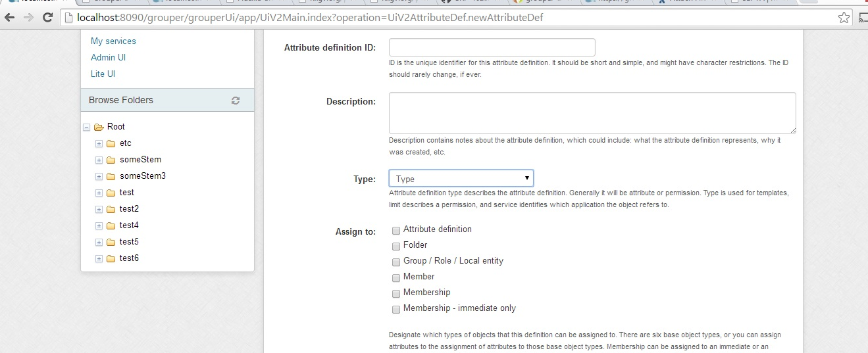Expand the test folder node

point(99,193)
